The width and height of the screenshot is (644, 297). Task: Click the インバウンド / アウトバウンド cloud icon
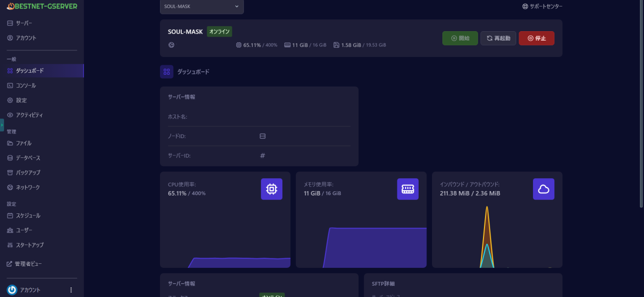point(543,189)
